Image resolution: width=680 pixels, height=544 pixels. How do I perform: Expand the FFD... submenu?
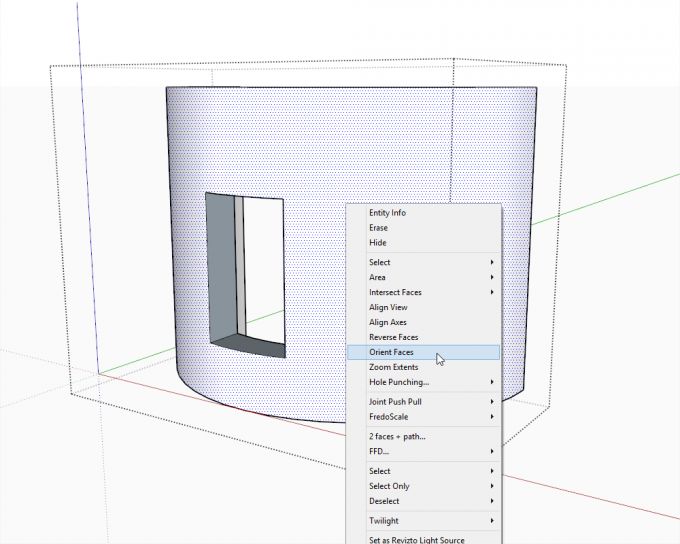click(378, 451)
